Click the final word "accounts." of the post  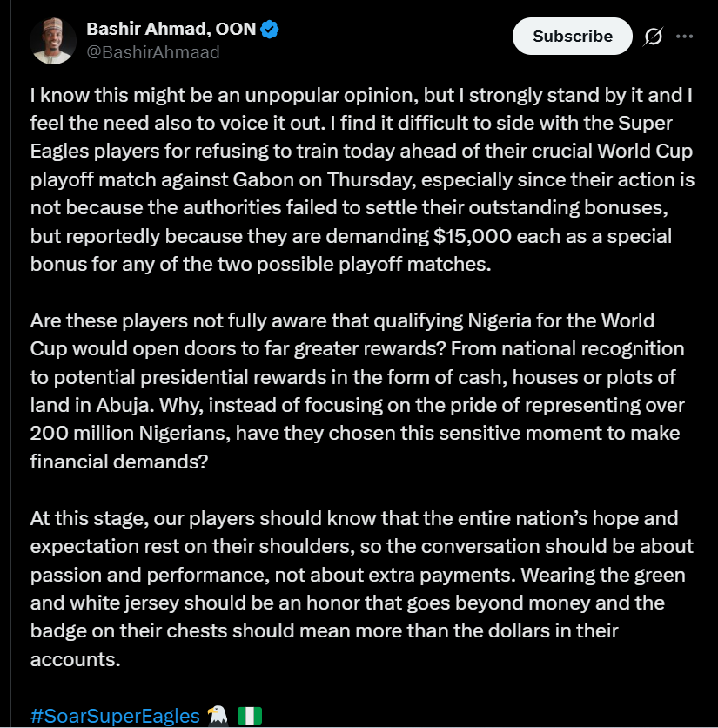tap(75, 658)
